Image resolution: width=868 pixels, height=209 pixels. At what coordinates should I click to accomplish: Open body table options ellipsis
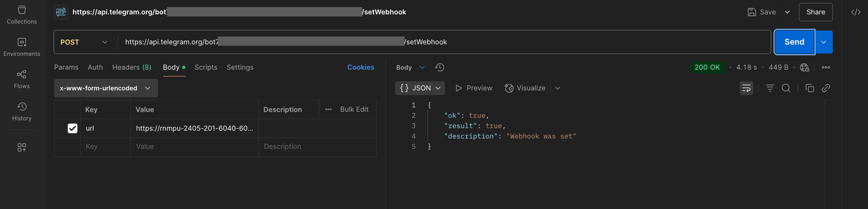tap(329, 109)
